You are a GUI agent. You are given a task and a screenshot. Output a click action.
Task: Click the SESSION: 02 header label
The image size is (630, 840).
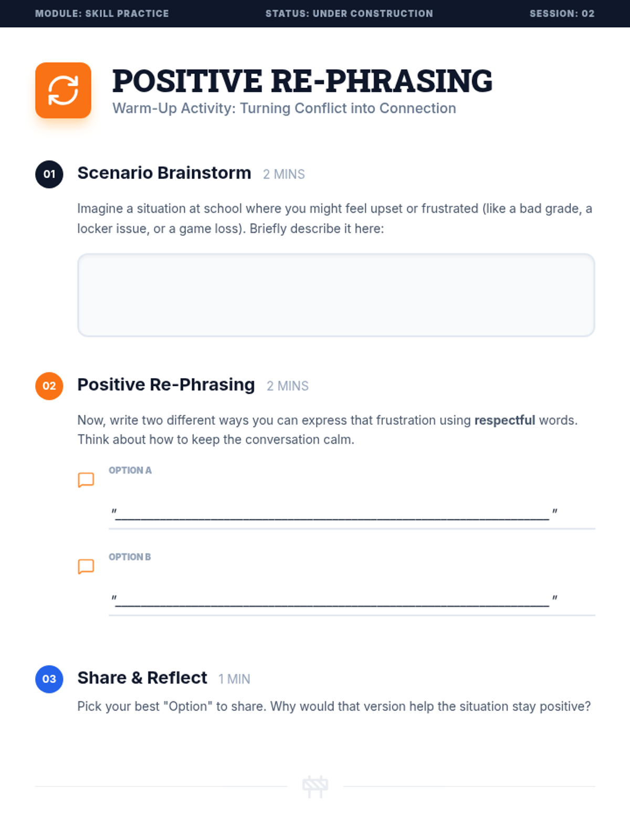(x=562, y=14)
